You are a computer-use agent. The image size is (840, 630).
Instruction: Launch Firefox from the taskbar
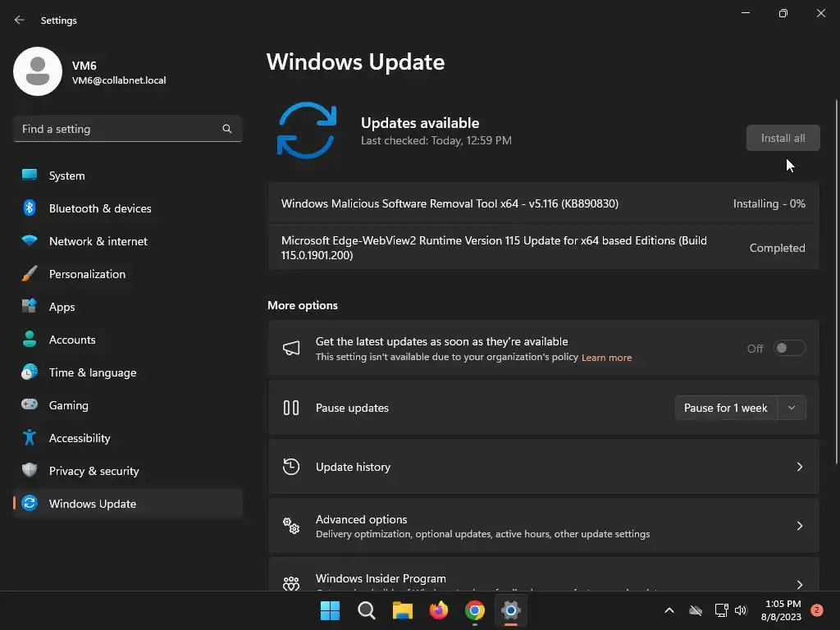click(439, 610)
